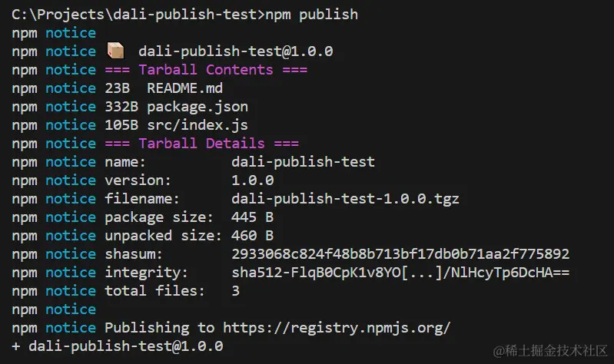Click the README.md file entry
614x364 pixels.
coord(185,88)
